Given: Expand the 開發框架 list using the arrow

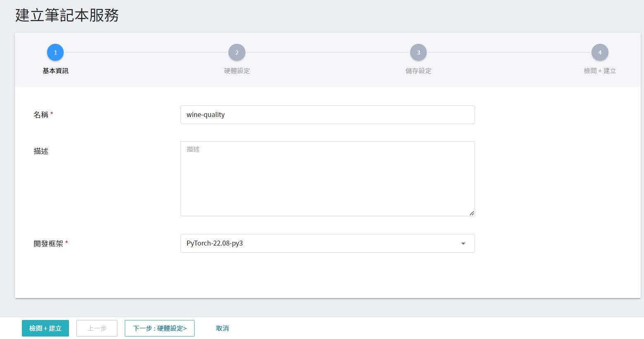Looking at the screenshot, I should [463, 244].
